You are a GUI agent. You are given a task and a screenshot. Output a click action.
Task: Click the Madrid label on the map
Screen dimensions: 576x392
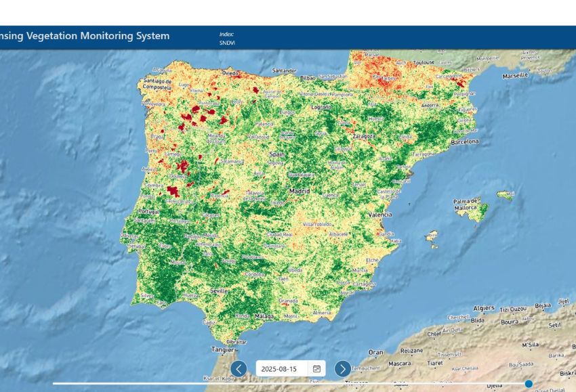(x=300, y=191)
